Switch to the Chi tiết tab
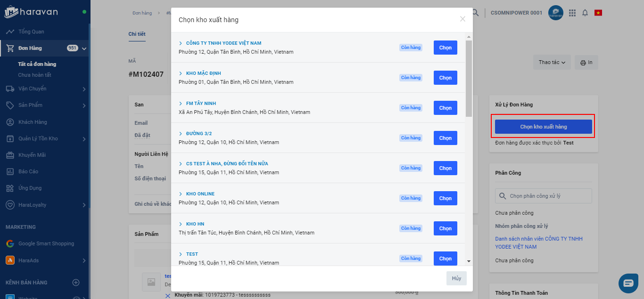Screen dimensions: 644x299 [137, 34]
